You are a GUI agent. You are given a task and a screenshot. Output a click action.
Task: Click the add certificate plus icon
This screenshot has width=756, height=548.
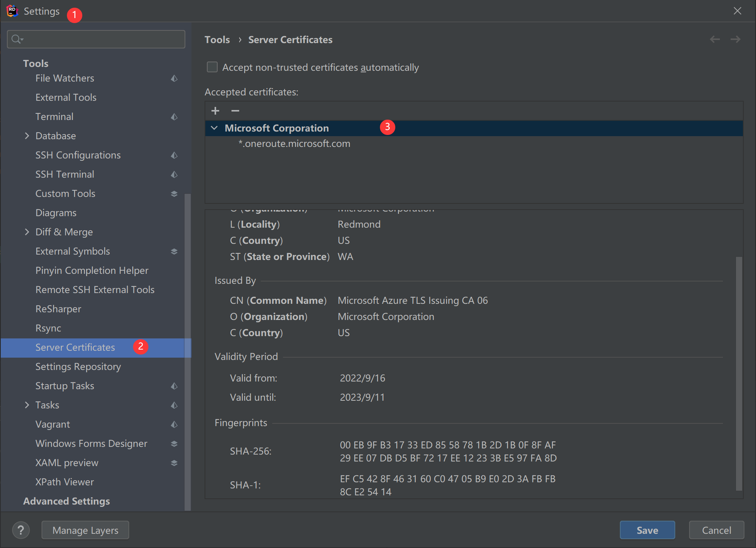point(215,111)
